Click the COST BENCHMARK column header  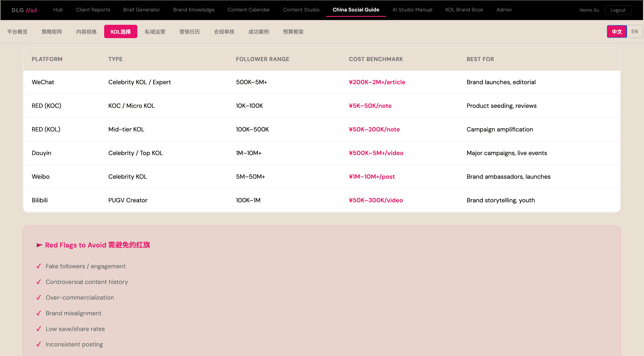tap(376, 59)
